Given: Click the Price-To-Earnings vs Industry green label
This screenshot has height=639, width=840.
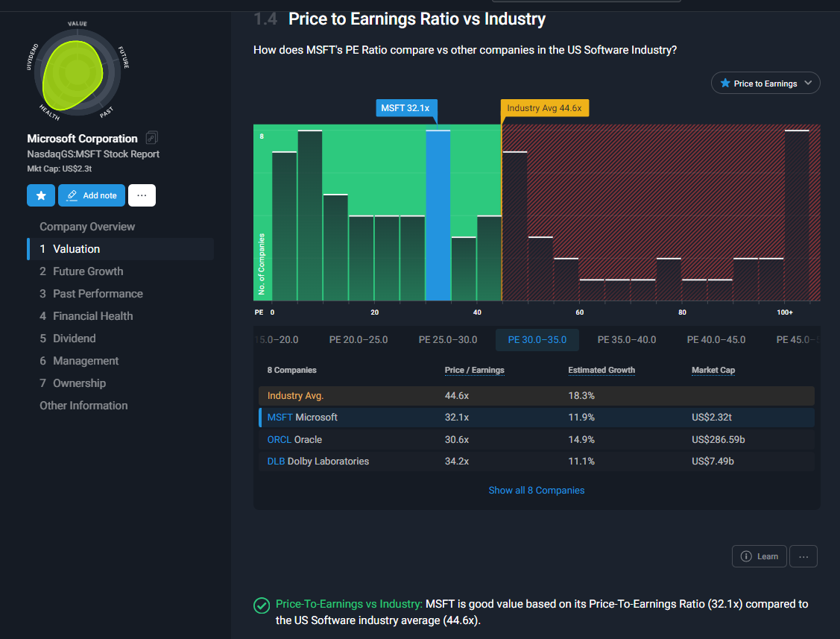Looking at the screenshot, I should pos(349,604).
